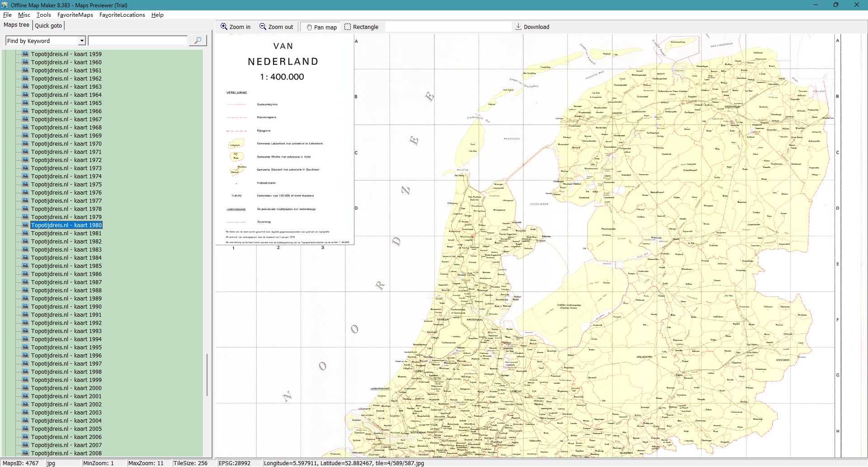Click the keyword search text field
The image size is (868, 467).
click(x=137, y=41)
